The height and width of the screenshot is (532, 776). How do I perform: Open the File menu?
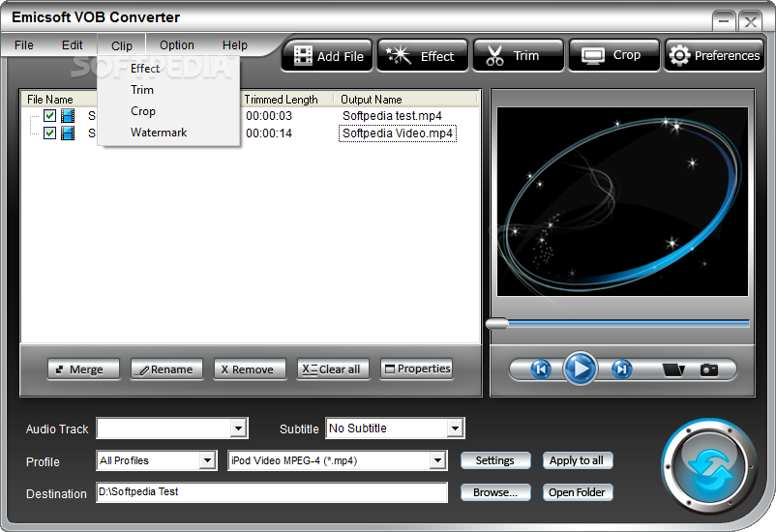pyautogui.click(x=24, y=45)
